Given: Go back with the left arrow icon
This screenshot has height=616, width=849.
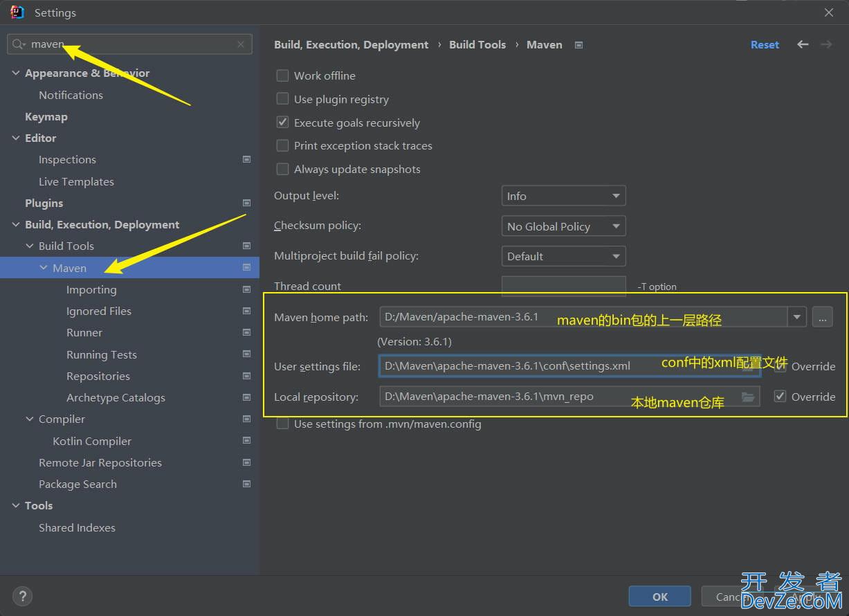Looking at the screenshot, I should (803, 44).
